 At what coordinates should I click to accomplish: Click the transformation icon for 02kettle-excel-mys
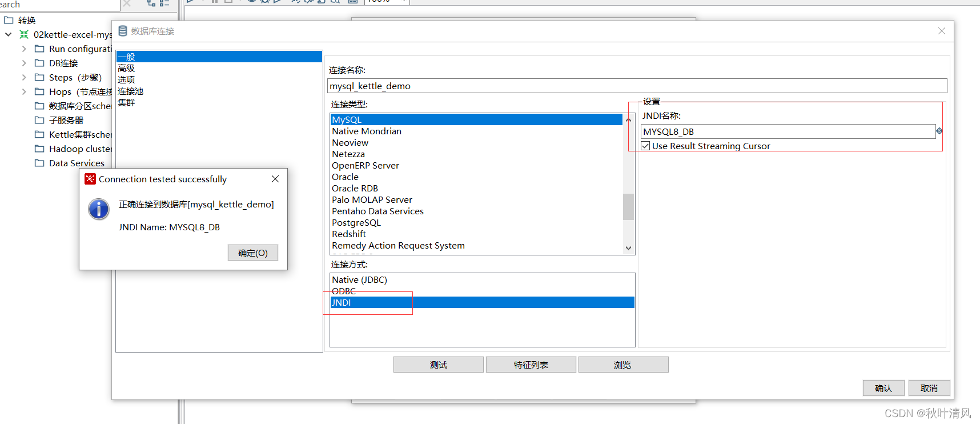pos(24,34)
